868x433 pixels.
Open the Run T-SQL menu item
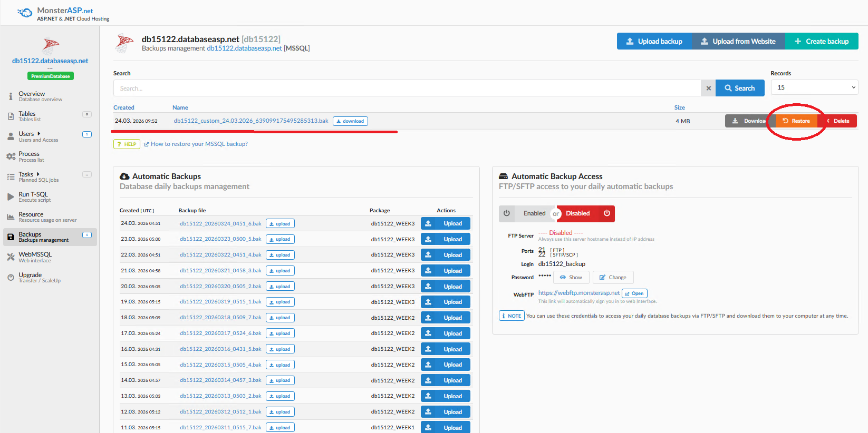coord(33,196)
